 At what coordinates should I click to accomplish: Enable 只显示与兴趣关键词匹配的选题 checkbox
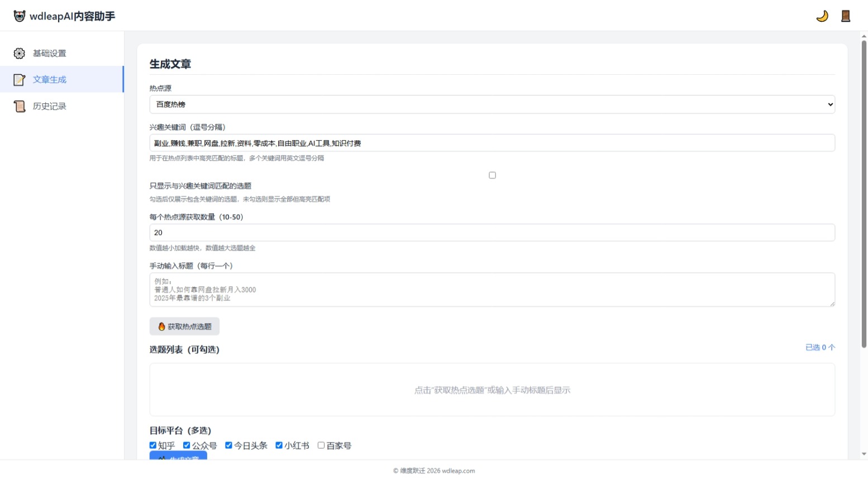tap(492, 175)
